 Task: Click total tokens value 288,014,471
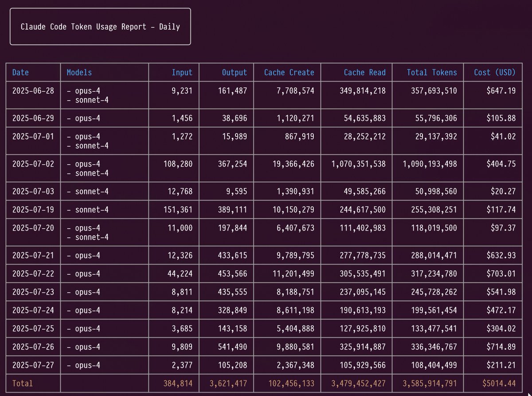[434, 256]
